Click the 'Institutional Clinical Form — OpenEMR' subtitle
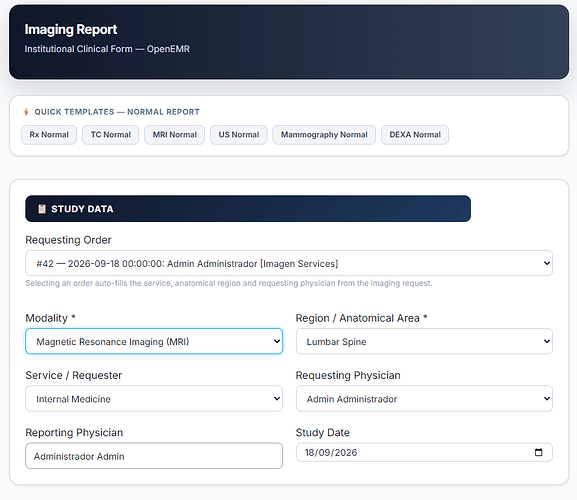Viewport: 577px width, 500px height. (107, 49)
